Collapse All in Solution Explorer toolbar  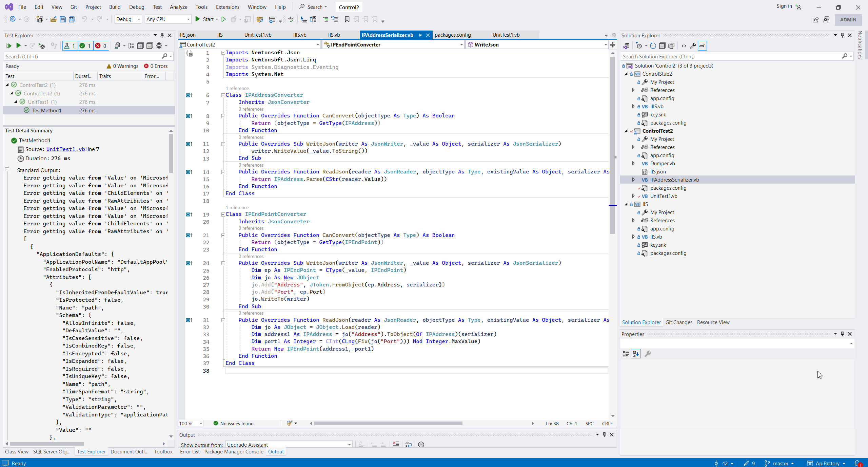[662, 45]
